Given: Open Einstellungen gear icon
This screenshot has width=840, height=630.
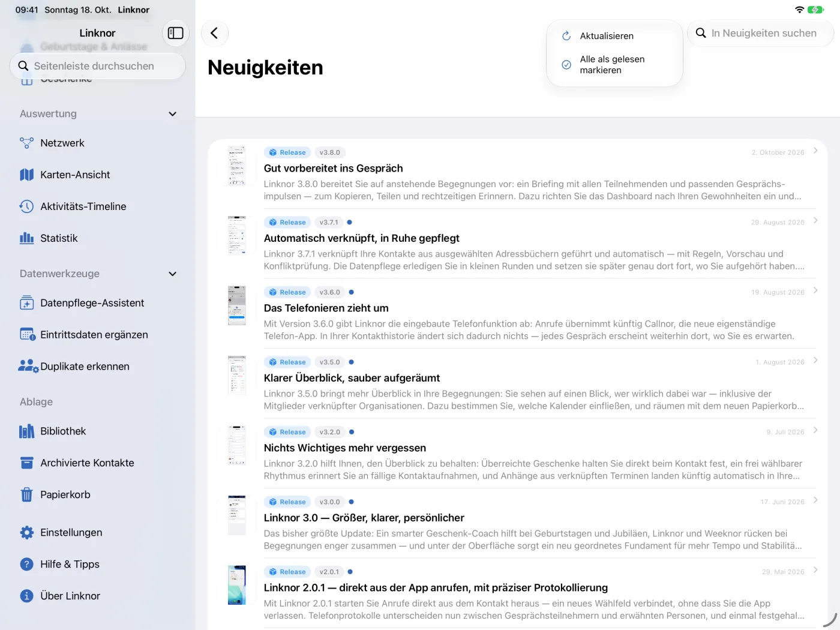Looking at the screenshot, I should pos(26,533).
